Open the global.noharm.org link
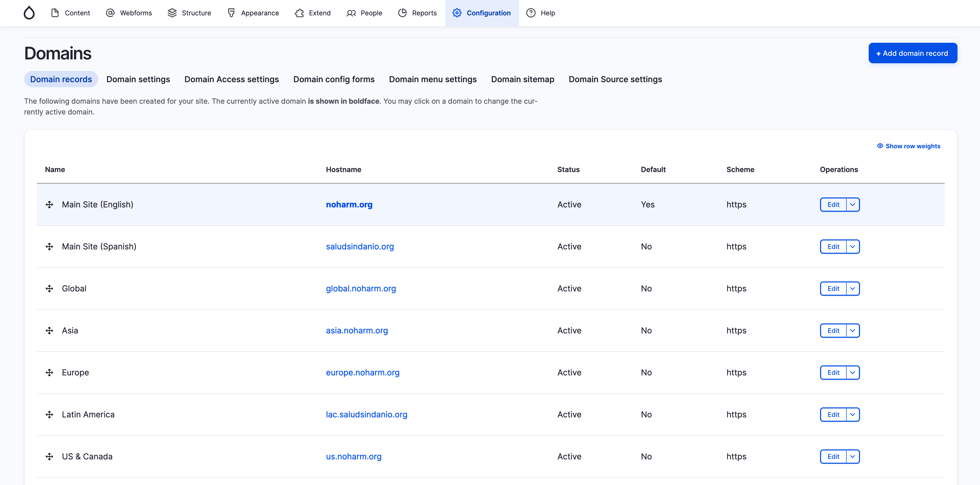 pos(361,289)
